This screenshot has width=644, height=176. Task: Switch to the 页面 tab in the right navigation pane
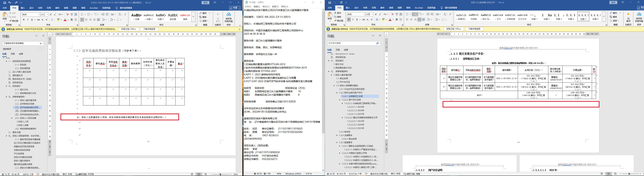(x=338, y=50)
